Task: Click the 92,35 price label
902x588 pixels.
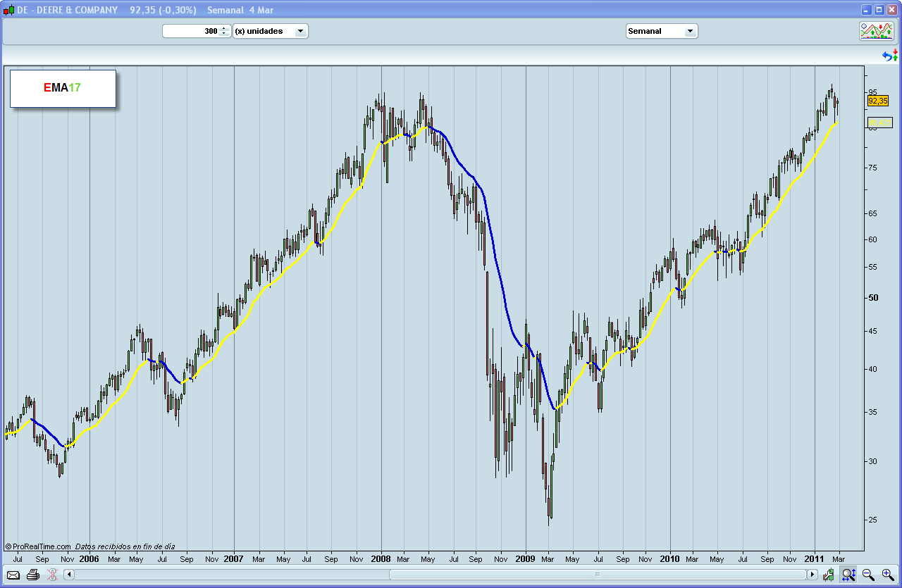Action: coord(877,101)
